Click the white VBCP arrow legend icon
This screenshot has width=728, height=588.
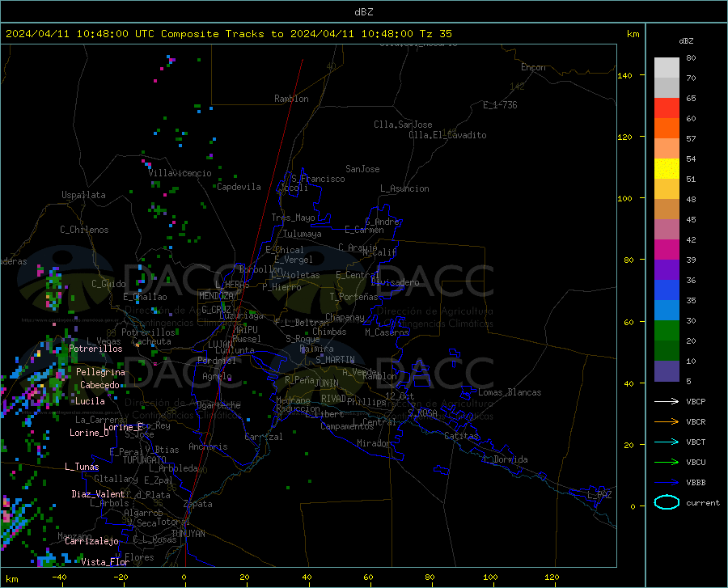click(x=667, y=401)
